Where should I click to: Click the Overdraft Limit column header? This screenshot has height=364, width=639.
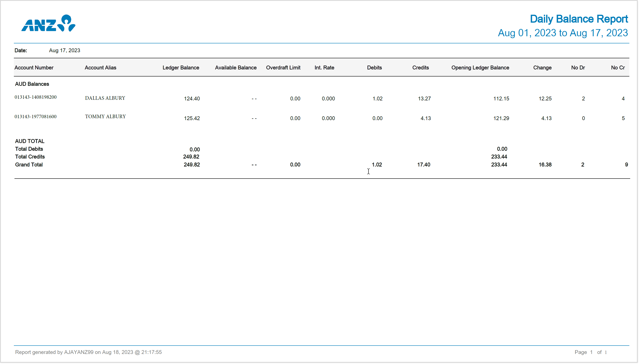pyautogui.click(x=283, y=67)
